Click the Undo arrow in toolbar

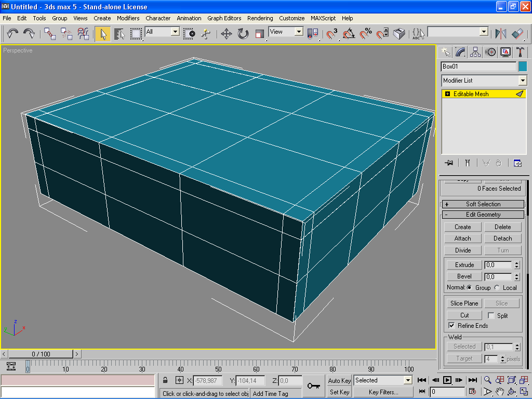[12, 34]
